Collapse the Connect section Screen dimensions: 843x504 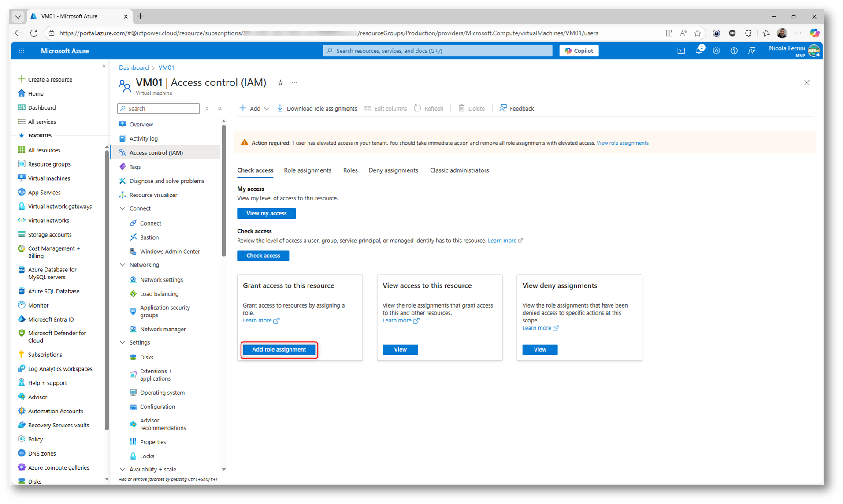pos(123,208)
